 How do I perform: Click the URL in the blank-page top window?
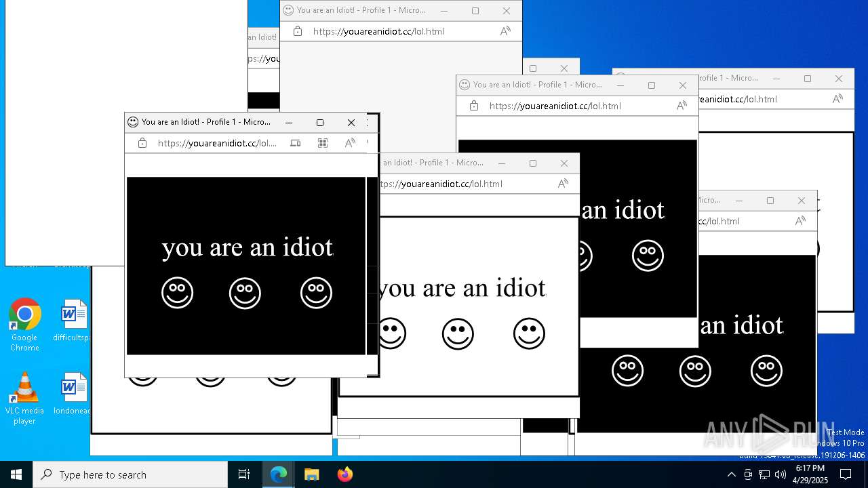coord(379,31)
